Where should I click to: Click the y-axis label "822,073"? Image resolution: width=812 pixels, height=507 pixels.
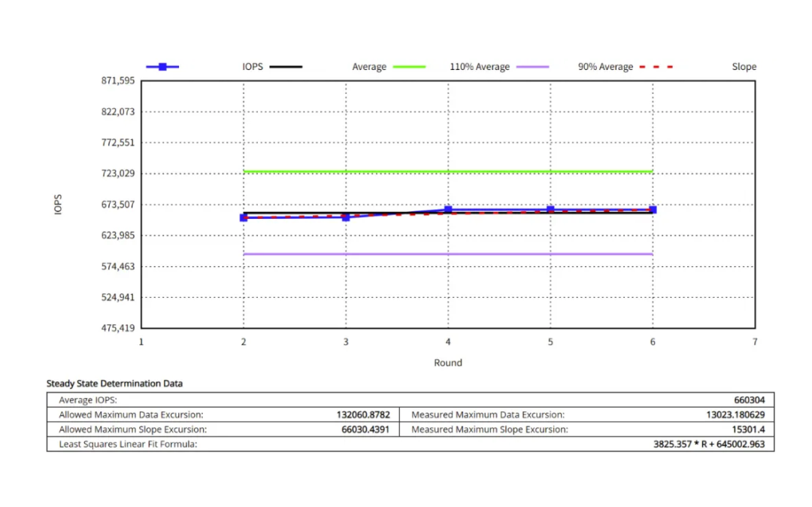point(117,112)
